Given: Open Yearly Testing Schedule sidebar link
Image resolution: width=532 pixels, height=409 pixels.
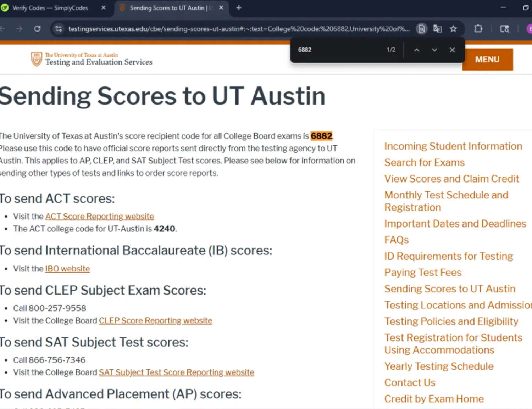Looking at the screenshot, I should (x=439, y=366).
